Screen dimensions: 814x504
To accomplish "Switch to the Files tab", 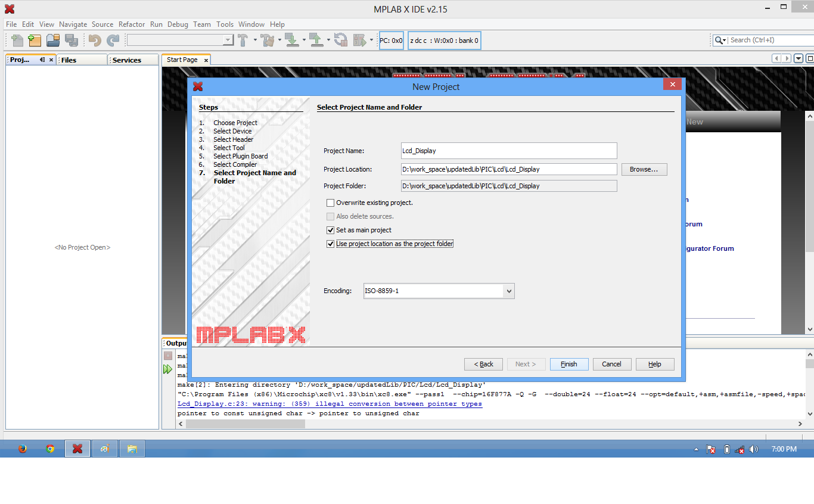I will click(x=82, y=60).
